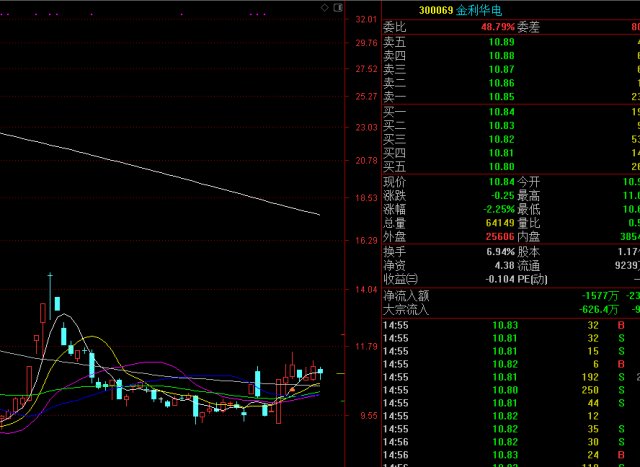Click the 大宗流入 row label
The height and width of the screenshot is (467, 640).
[x=405, y=309]
